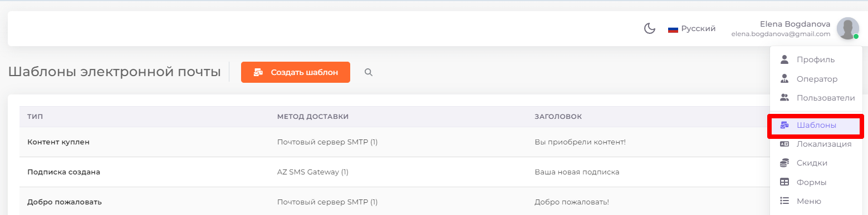Click the search magnifier icon
The height and width of the screenshot is (215, 868).
(368, 72)
